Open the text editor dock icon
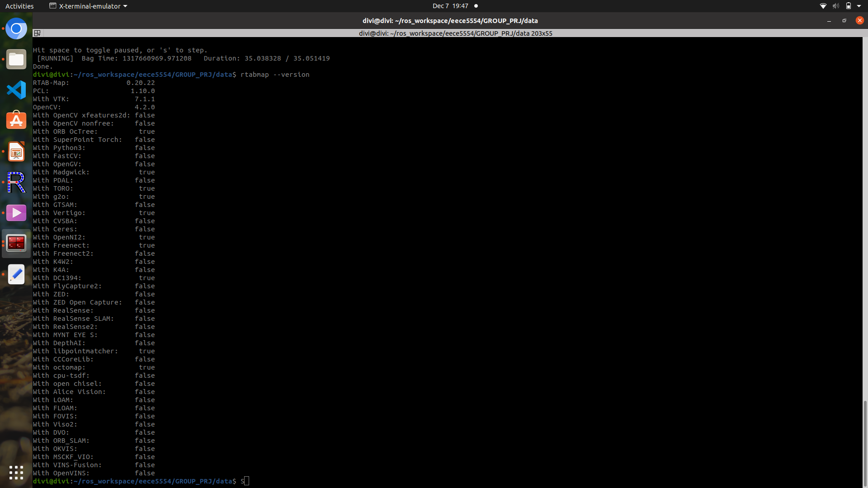 [x=16, y=274]
